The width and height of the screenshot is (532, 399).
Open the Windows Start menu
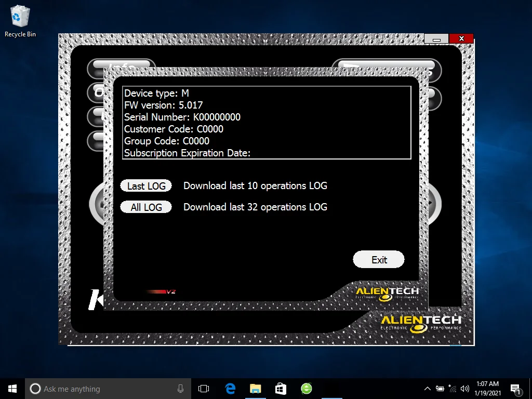point(12,389)
